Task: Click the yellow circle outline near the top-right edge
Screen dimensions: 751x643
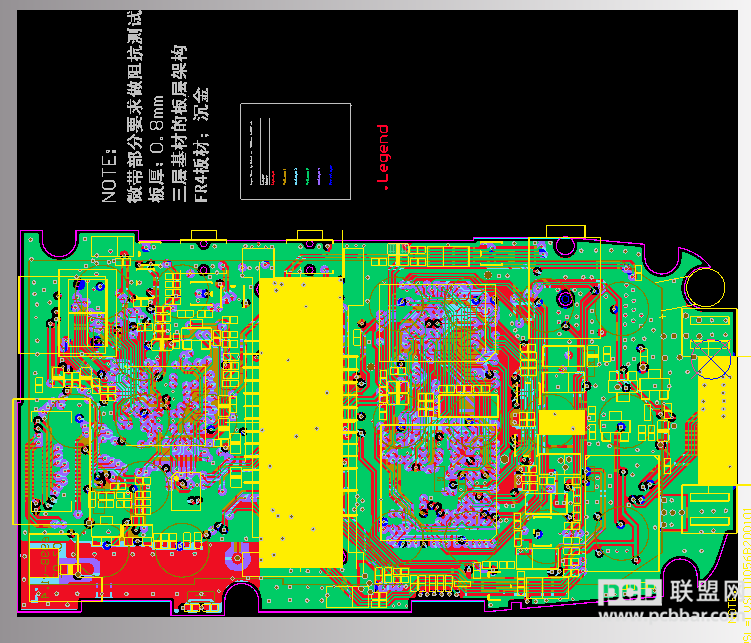Action: click(705, 287)
